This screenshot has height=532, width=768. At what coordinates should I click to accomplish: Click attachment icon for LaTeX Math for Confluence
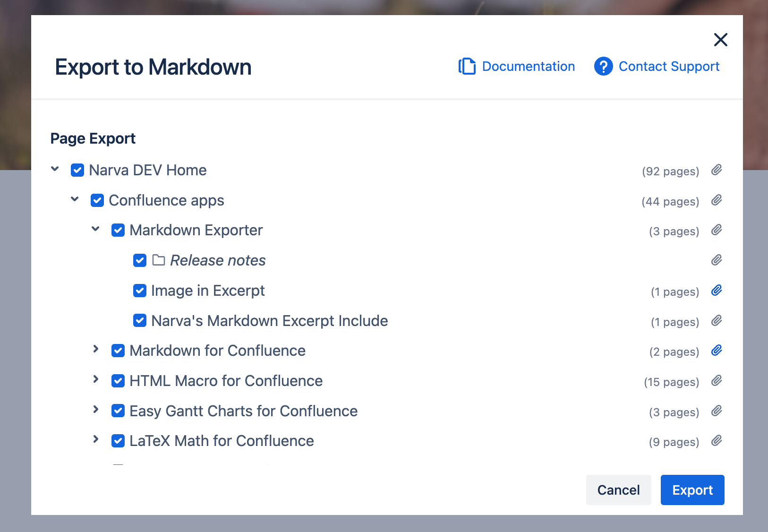717,441
